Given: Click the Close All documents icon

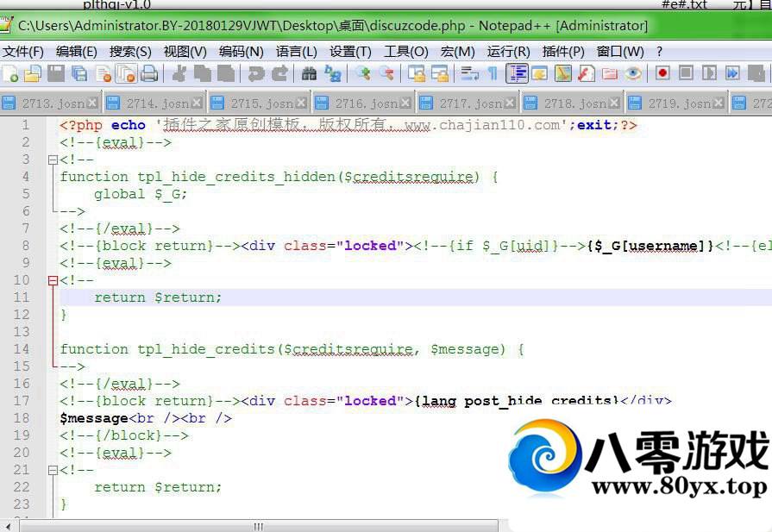Looking at the screenshot, I should click(126, 74).
